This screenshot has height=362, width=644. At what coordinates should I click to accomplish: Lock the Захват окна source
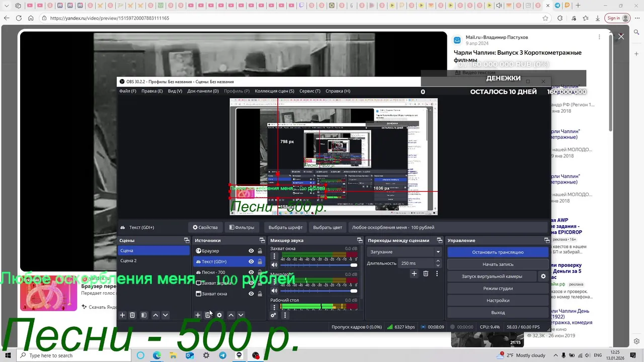260,294
